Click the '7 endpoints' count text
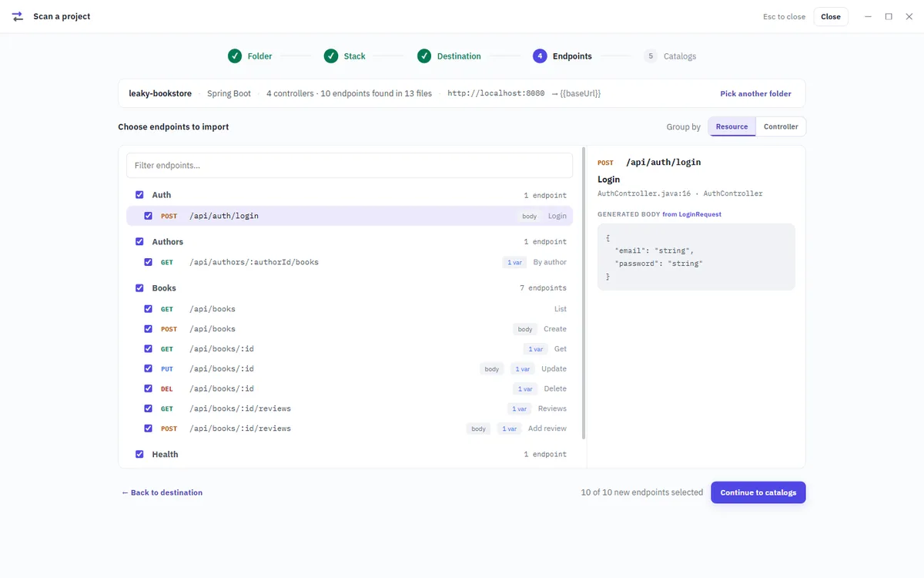The image size is (924, 578). pyautogui.click(x=543, y=288)
